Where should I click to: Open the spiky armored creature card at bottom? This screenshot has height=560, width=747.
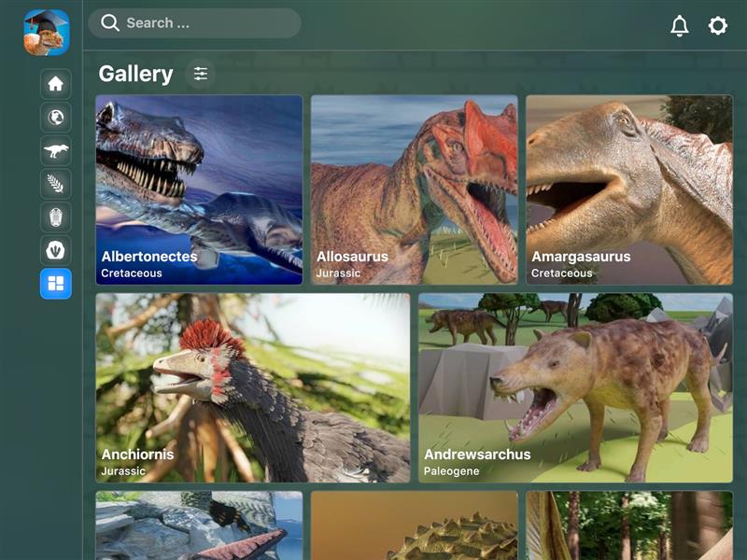pos(414,525)
